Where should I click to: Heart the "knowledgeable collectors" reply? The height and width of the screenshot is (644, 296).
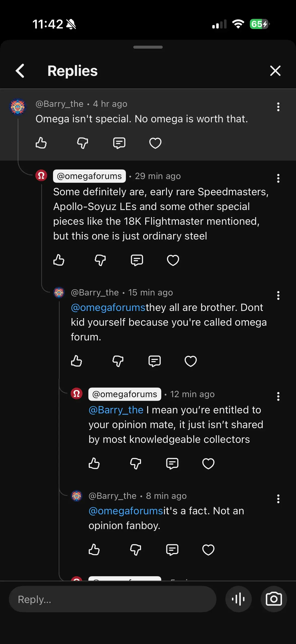tap(208, 463)
